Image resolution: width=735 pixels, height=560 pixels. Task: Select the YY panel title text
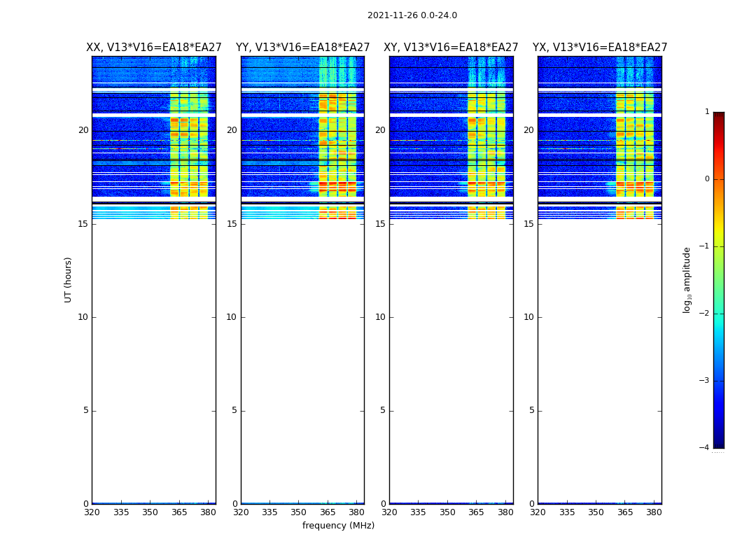tap(302, 48)
